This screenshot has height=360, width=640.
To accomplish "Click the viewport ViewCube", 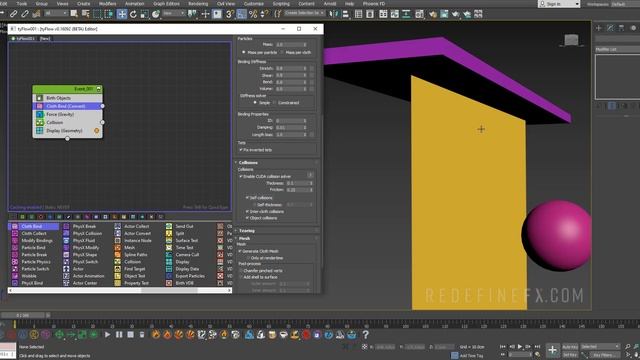I will (x=571, y=40).
